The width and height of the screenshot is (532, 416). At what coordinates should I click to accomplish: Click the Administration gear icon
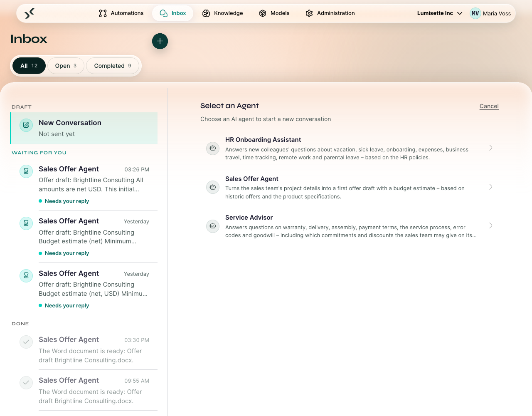(x=309, y=13)
